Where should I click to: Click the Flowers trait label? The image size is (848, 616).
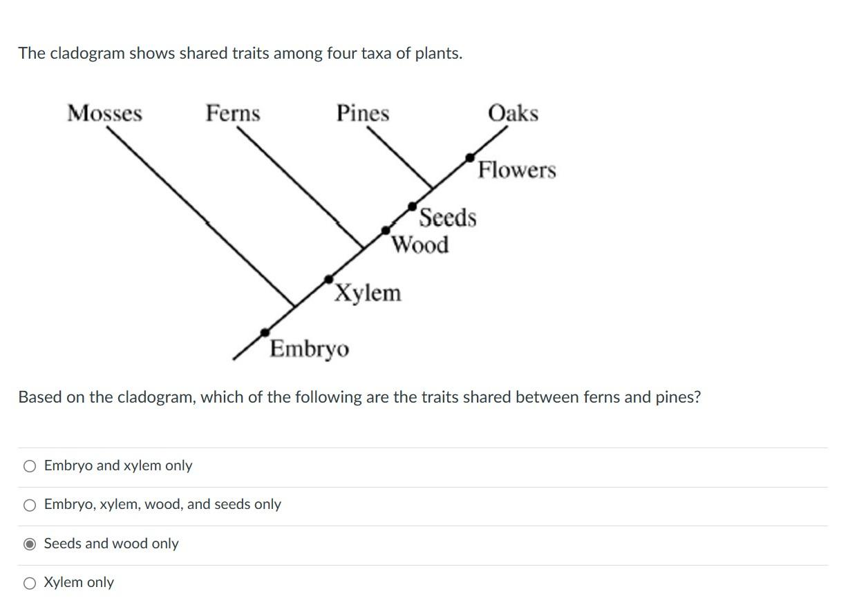pyautogui.click(x=516, y=171)
